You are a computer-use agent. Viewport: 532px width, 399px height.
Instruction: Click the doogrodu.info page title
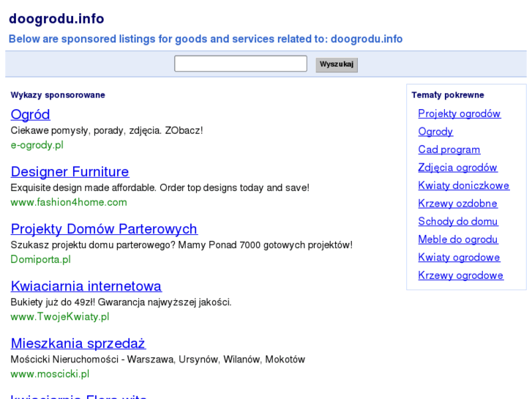coord(56,19)
